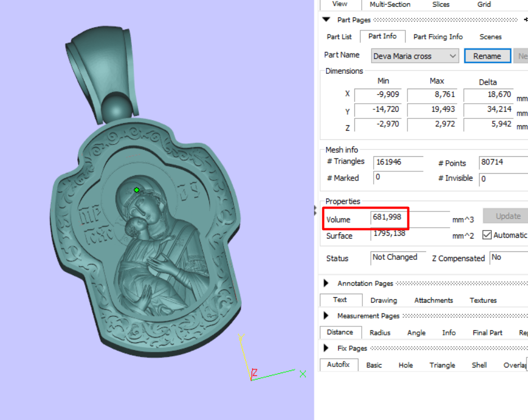Open the Slices tab
This screenshot has height=420, width=528.
tap(441, 5)
